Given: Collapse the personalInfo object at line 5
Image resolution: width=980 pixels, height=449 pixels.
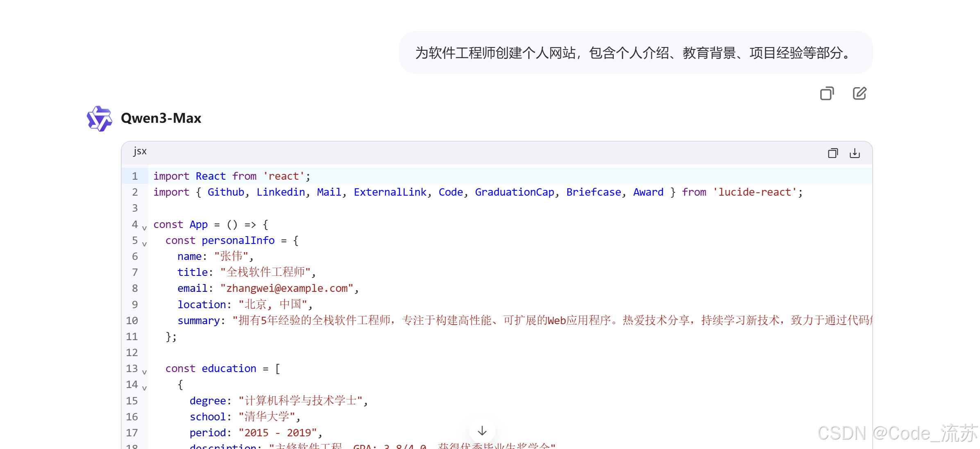Looking at the screenshot, I should (144, 244).
